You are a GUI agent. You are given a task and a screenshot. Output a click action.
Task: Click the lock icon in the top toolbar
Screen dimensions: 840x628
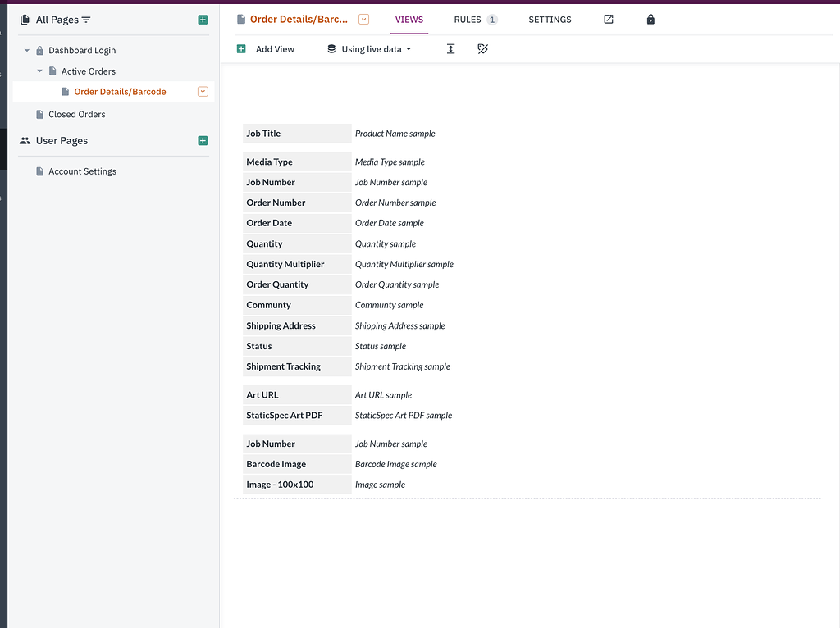[651, 19]
